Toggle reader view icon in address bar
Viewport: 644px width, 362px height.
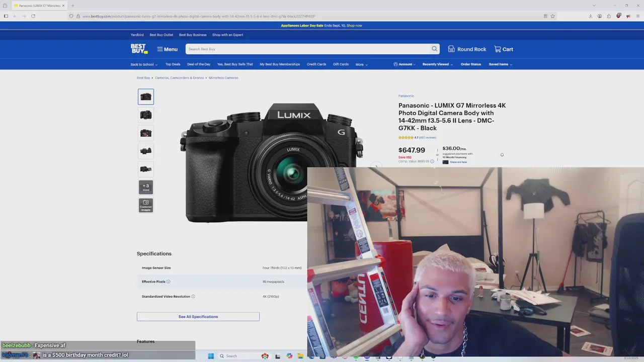pos(545,16)
